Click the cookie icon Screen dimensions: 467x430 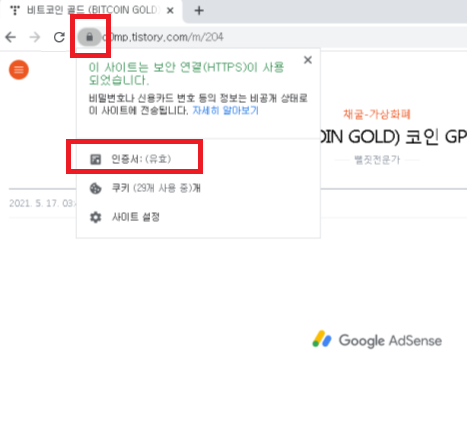pyautogui.click(x=96, y=188)
